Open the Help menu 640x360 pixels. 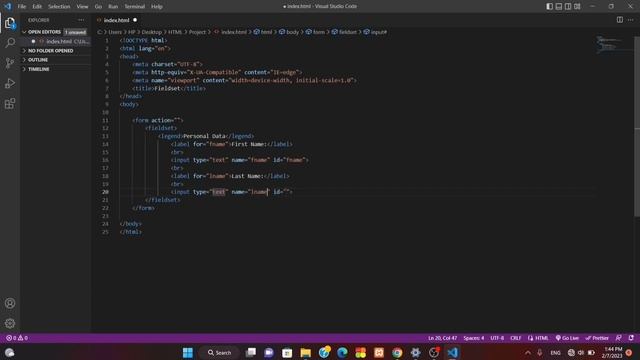(157, 7)
